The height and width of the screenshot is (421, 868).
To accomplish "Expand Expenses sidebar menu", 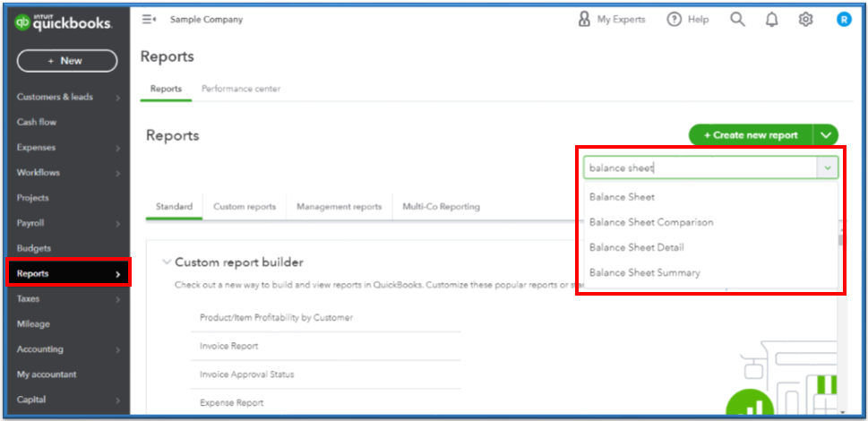I will (69, 148).
